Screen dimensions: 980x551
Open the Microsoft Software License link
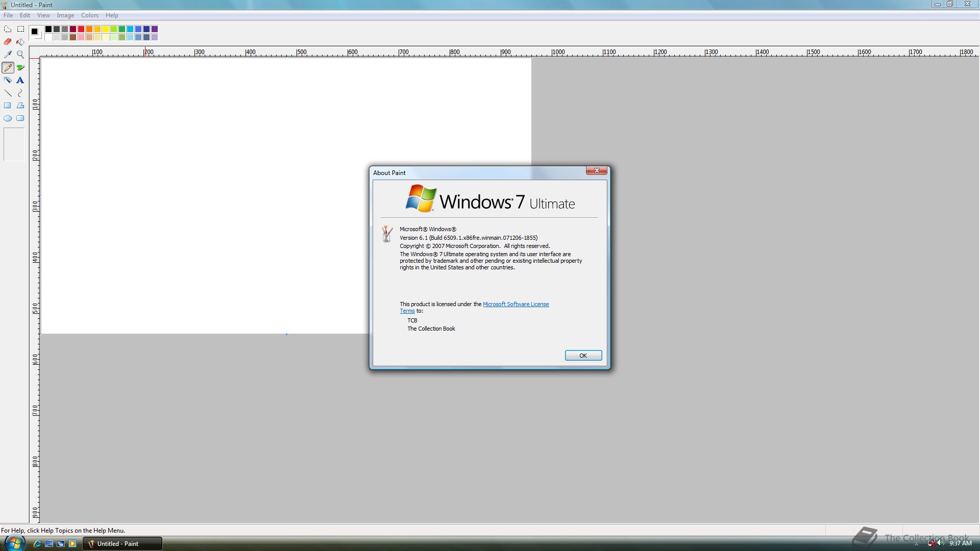tap(516, 304)
